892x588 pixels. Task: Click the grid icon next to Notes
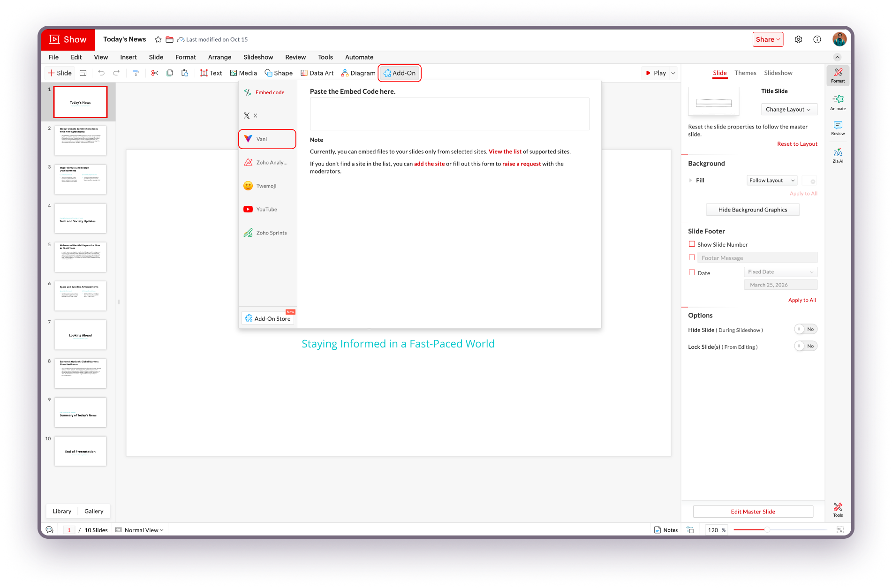pos(690,530)
